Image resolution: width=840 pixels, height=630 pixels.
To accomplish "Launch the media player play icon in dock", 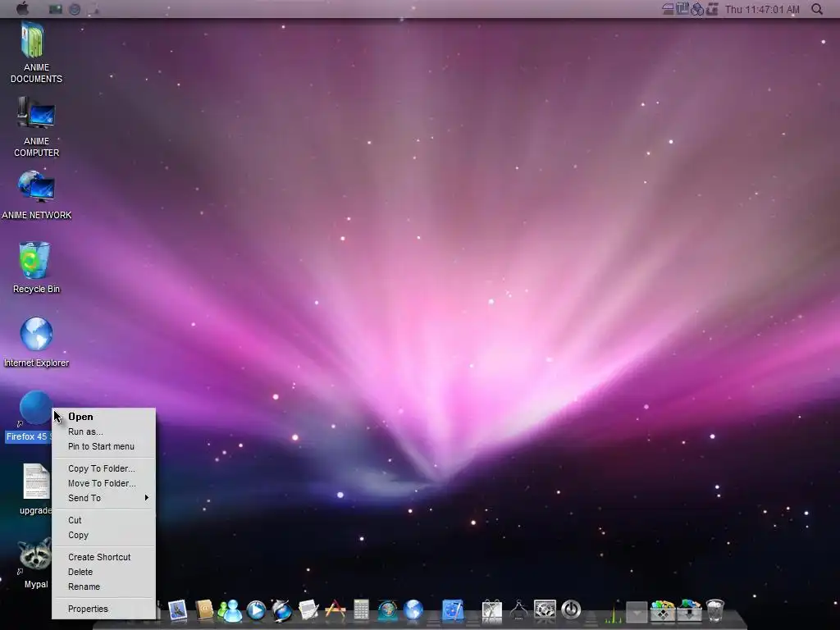I will [x=256, y=610].
